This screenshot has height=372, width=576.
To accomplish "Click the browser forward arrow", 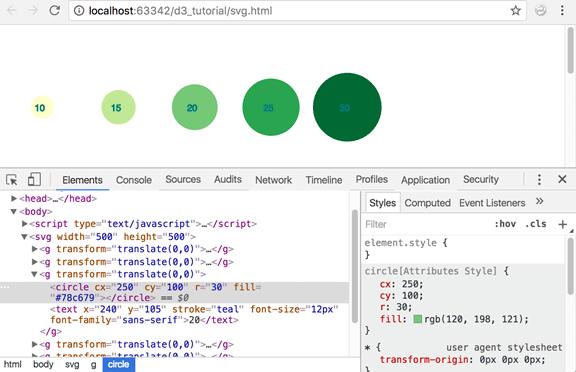I will (33, 11).
